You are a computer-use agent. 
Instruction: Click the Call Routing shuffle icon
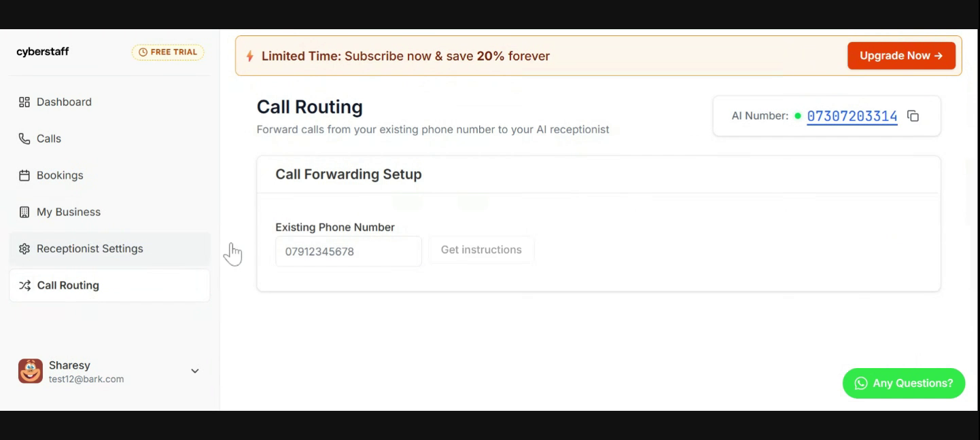[x=24, y=285]
